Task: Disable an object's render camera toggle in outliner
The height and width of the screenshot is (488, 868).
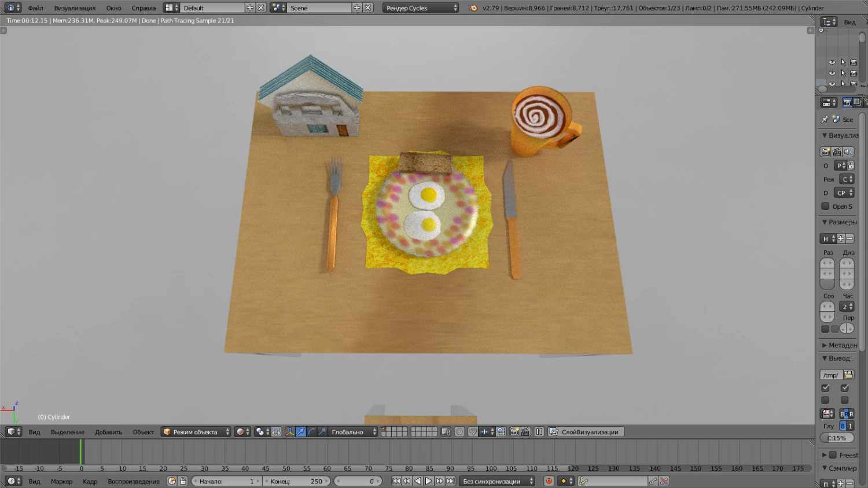Action: [x=854, y=62]
